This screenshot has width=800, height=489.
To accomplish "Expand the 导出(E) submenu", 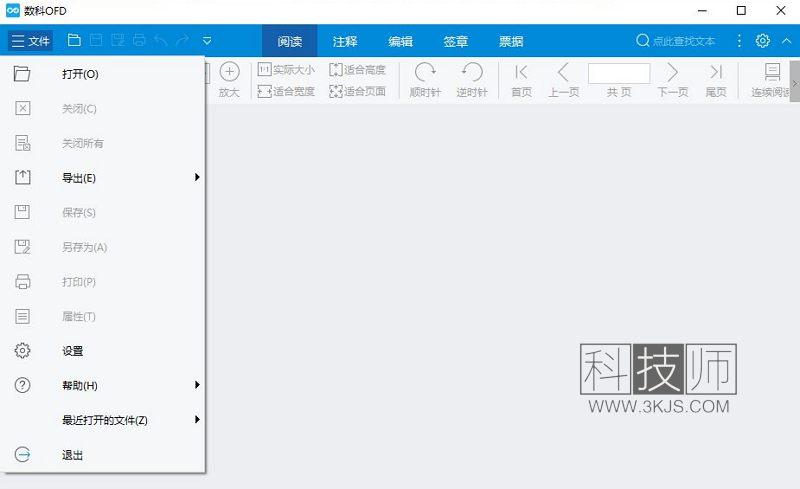I will click(x=103, y=178).
